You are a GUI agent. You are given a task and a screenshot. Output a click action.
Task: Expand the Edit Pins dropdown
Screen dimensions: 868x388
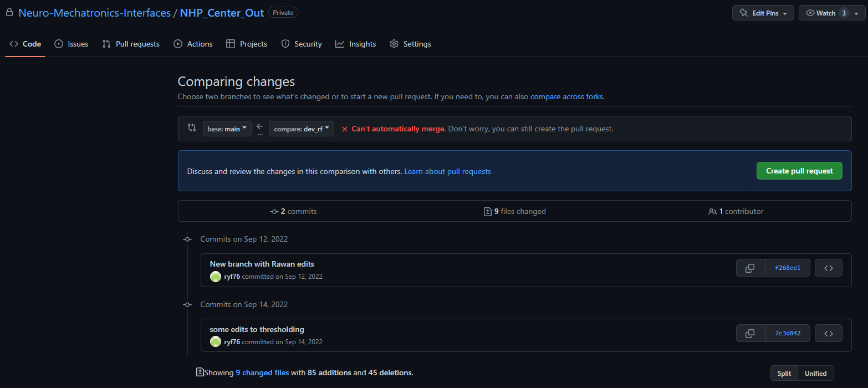coord(763,13)
